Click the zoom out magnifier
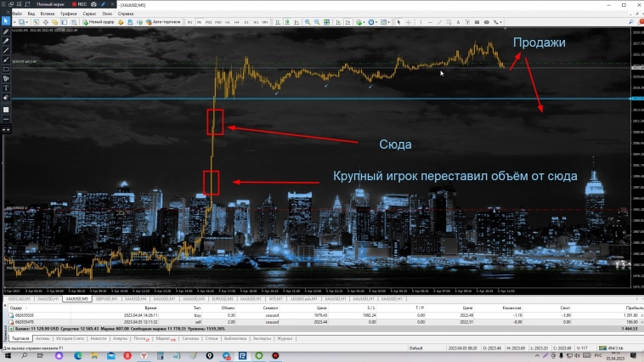 [317, 22]
